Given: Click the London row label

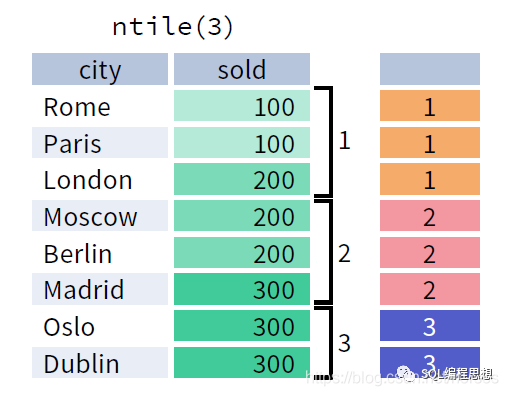Looking at the screenshot, I should [88, 180].
